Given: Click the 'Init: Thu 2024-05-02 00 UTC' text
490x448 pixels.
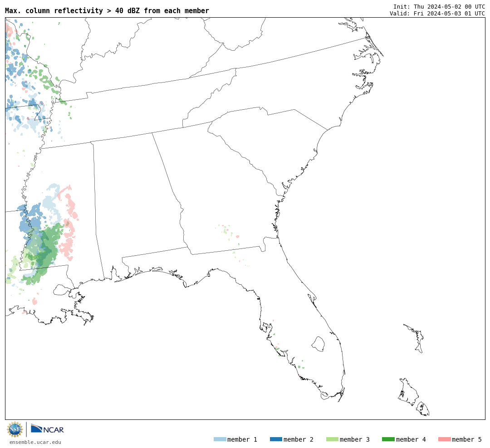Looking at the screenshot, I should [439, 6].
